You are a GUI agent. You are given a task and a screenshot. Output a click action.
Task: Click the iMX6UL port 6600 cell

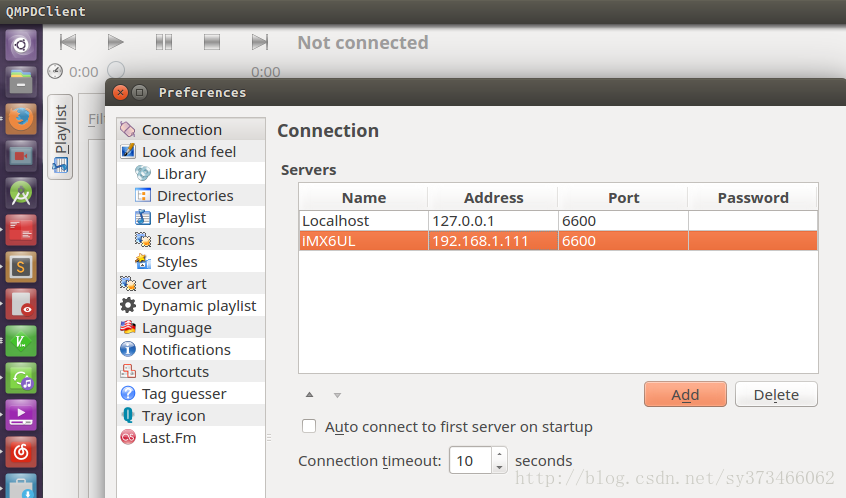tap(623, 241)
